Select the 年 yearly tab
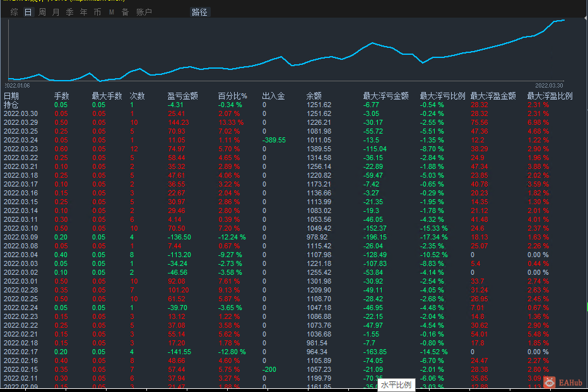Image resolution: width=588 pixels, height=392 pixels. tap(84, 12)
